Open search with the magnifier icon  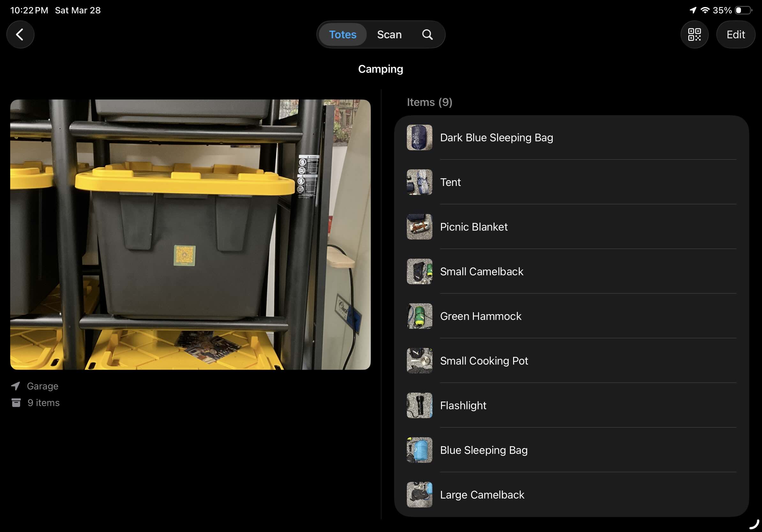tap(427, 34)
